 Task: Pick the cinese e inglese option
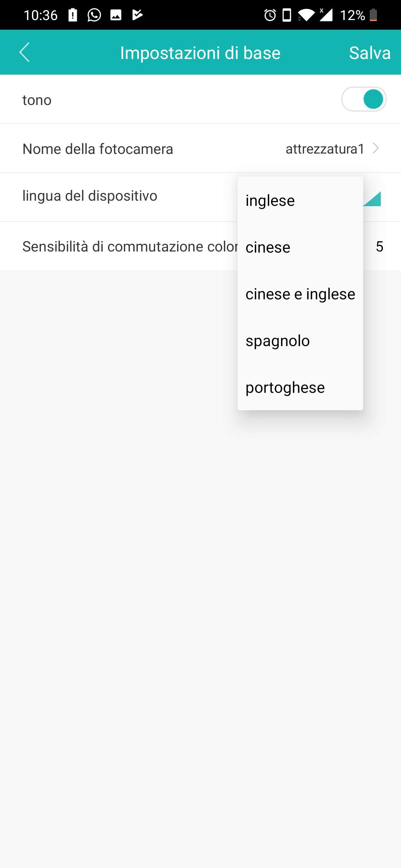[300, 294]
